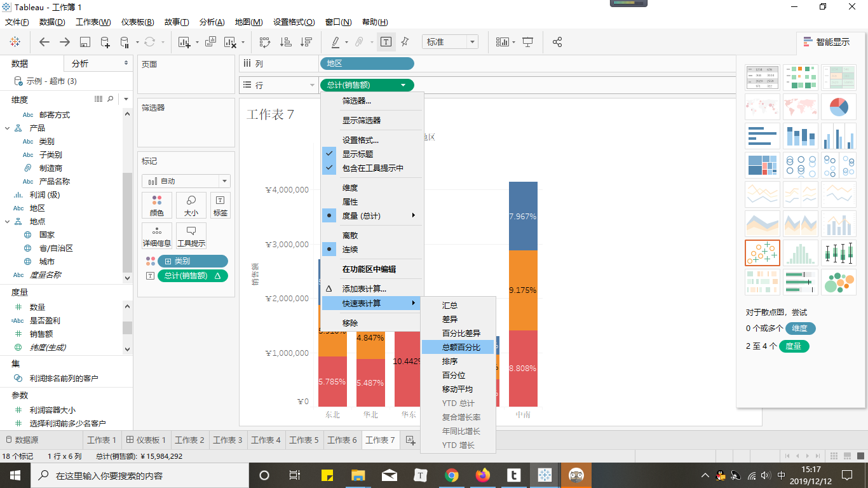Viewport: 868px width, 488px height.
Task: Select box-and-whisker plot in Show Me
Action: pos(839,253)
